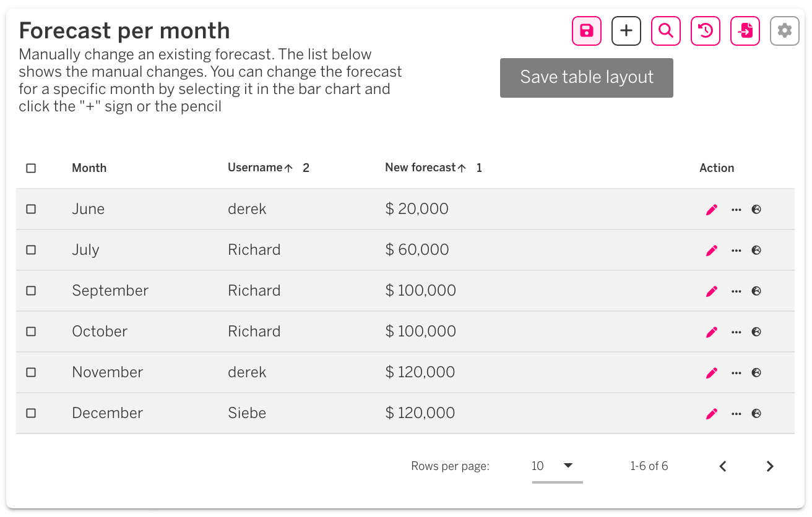Open settings with the gear icon
812x517 pixels.
pyautogui.click(x=785, y=31)
